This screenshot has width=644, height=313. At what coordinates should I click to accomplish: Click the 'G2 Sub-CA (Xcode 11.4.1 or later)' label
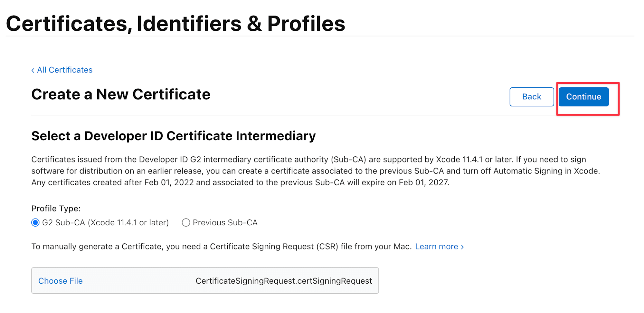click(x=105, y=223)
